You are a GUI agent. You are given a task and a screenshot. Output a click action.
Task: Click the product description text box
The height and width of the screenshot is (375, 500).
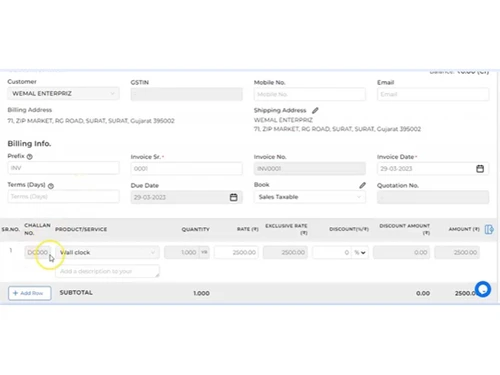[107, 271]
